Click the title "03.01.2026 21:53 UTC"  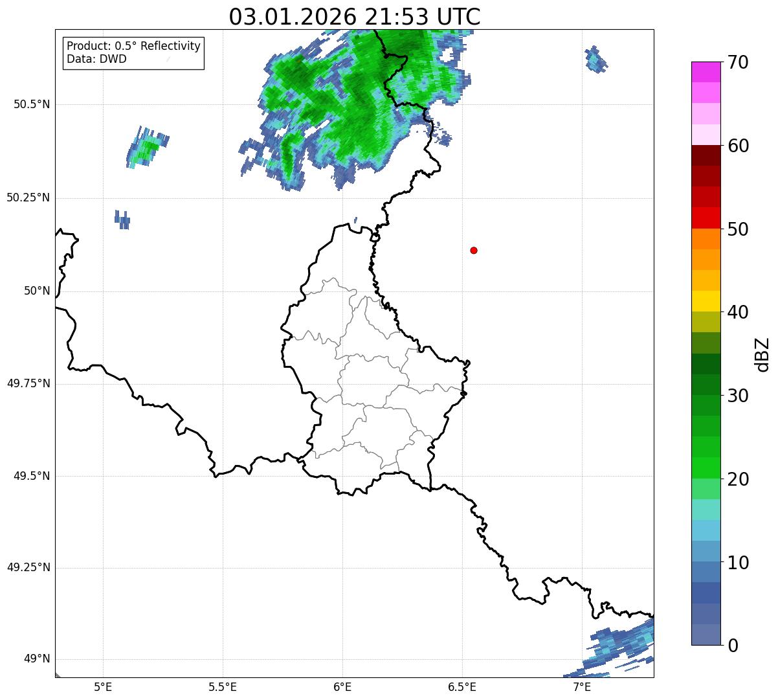tap(355, 17)
